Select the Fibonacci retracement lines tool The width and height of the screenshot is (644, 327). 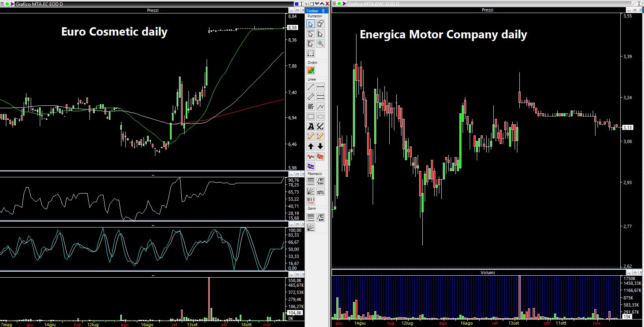click(311, 181)
